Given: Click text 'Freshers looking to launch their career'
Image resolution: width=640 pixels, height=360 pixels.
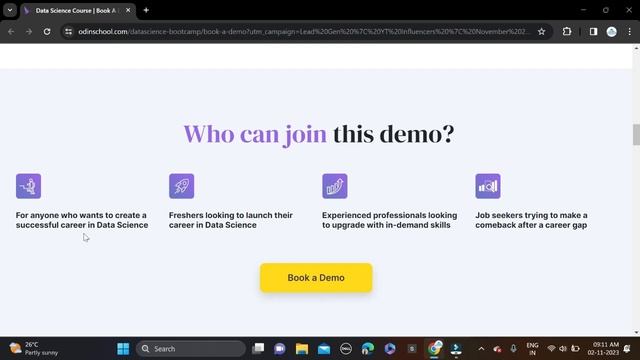Looking at the screenshot, I should (231, 220).
